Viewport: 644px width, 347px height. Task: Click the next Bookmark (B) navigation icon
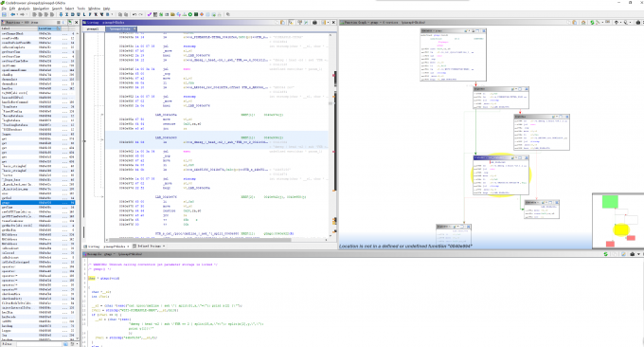click(x=108, y=14)
